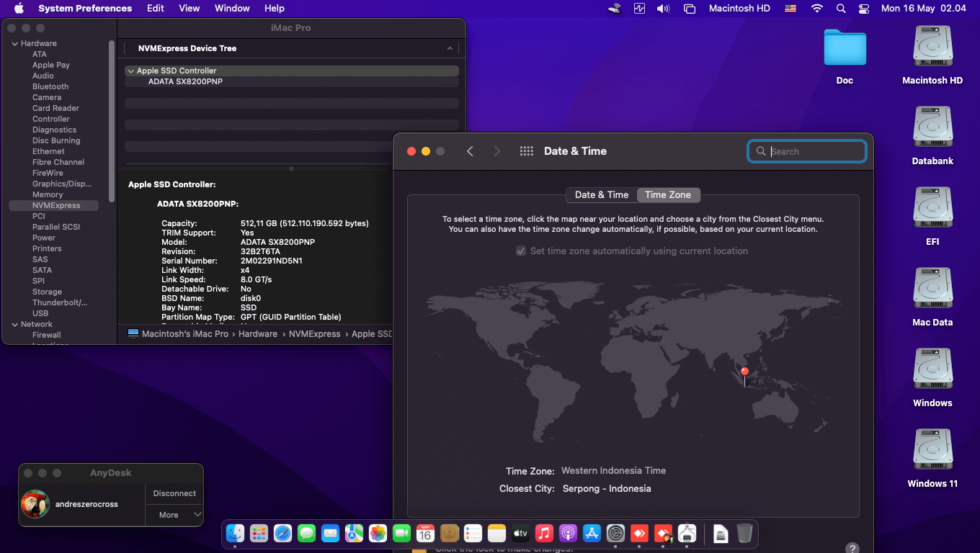Image resolution: width=980 pixels, height=553 pixels.
Task: Open the Doc folder on desktop
Action: [x=845, y=49]
